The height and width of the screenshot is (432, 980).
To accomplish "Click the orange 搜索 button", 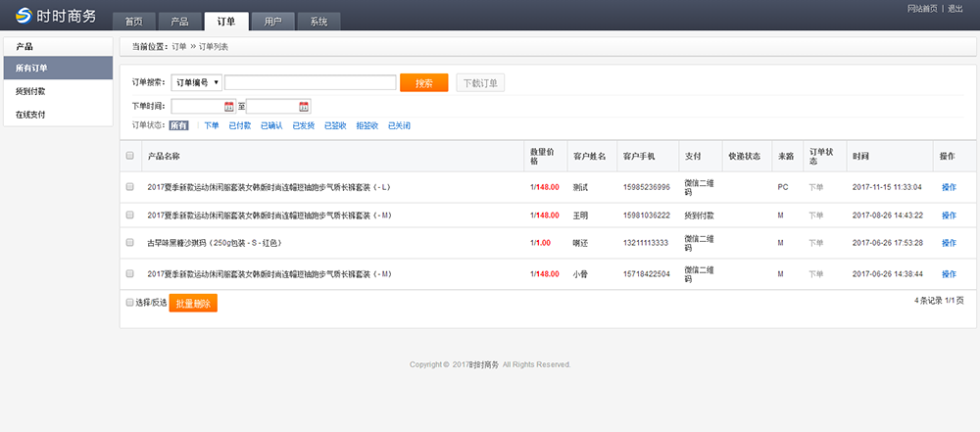I will [x=423, y=83].
